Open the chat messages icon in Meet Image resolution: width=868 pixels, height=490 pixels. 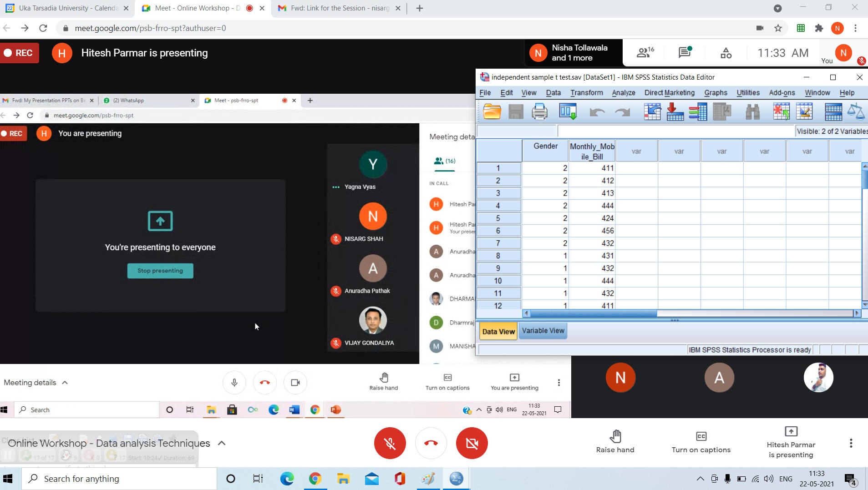pyautogui.click(x=685, y=53)
